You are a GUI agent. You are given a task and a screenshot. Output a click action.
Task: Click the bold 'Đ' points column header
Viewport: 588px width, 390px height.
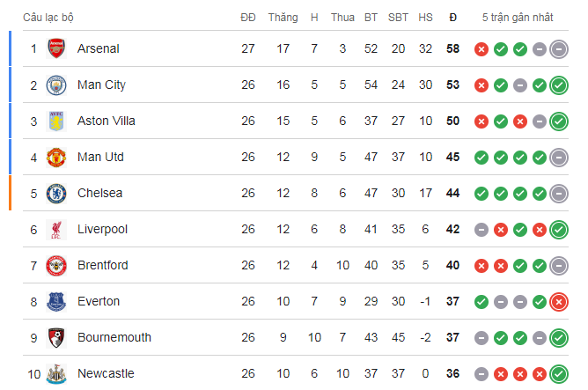[x=452, y=17]
